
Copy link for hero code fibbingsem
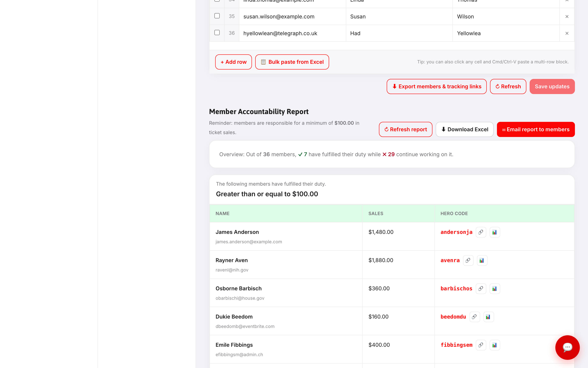[481, 345]
